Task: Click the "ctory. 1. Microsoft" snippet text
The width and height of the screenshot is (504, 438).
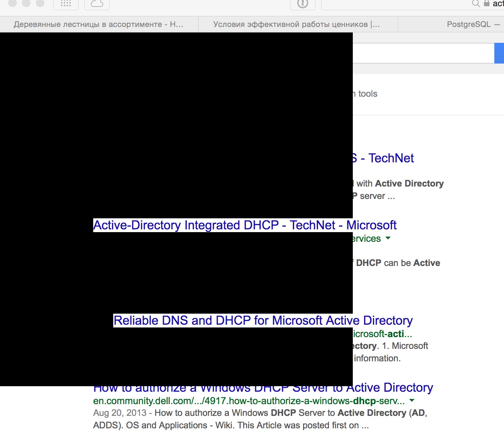Action: [390, 346]
